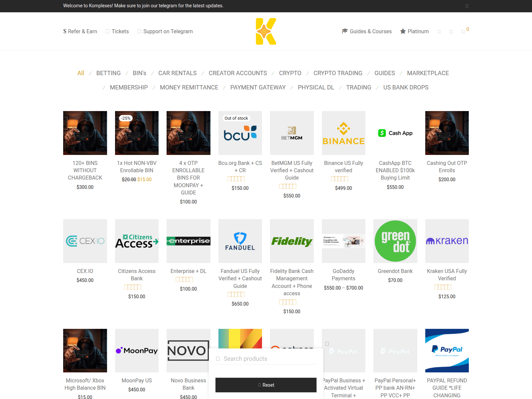
Task: Dismiss the top announcement bar close icon
Action: point(467,6)
